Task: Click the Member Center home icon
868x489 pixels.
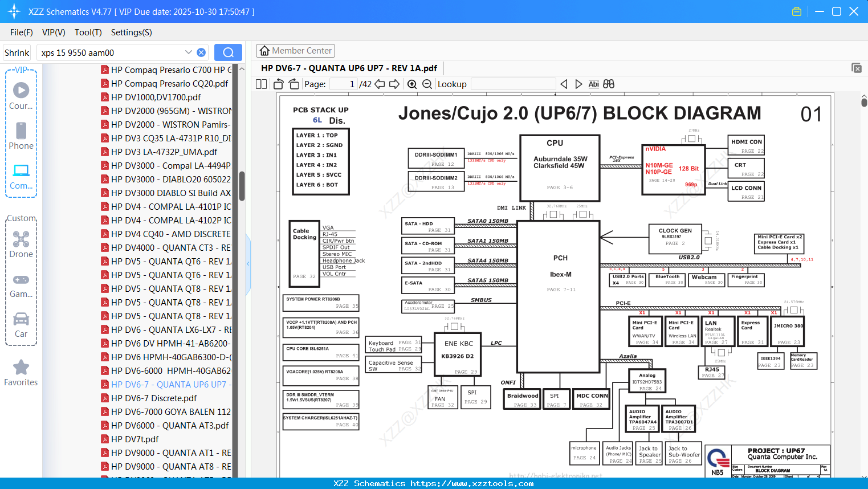Action: (x=264, y=51)
